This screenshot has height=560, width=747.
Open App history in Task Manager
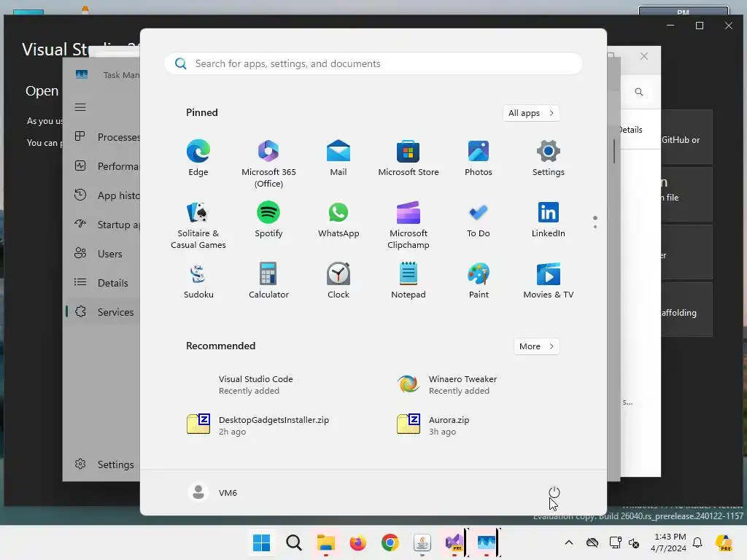tap(107, 195)
